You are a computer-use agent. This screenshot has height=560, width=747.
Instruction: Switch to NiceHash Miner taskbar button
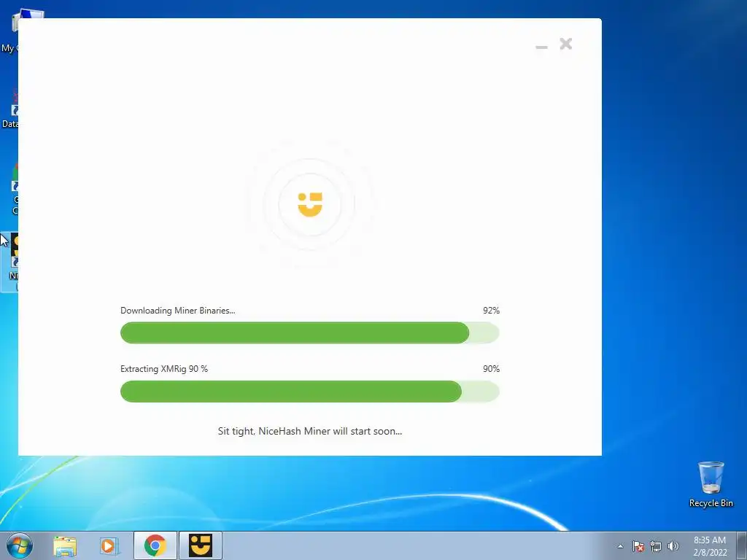201,545
